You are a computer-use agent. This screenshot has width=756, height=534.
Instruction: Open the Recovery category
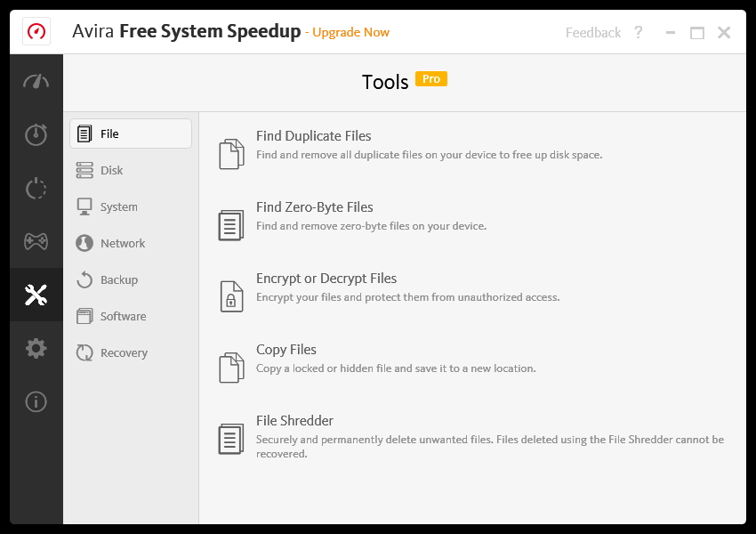pos(124,352)
